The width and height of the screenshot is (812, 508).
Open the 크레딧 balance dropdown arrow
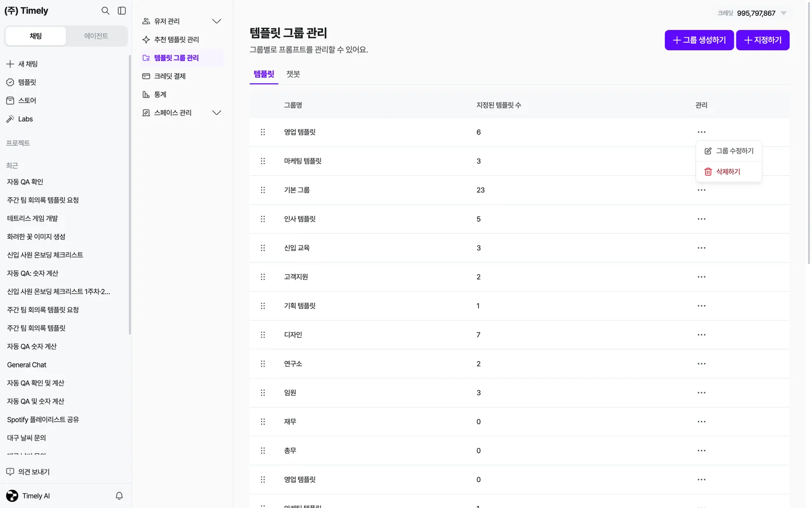784,13
